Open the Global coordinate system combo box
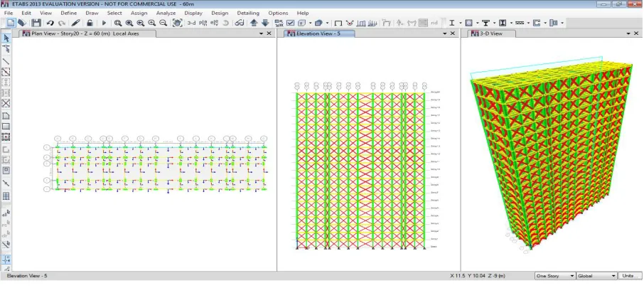 tap(597, 276)
